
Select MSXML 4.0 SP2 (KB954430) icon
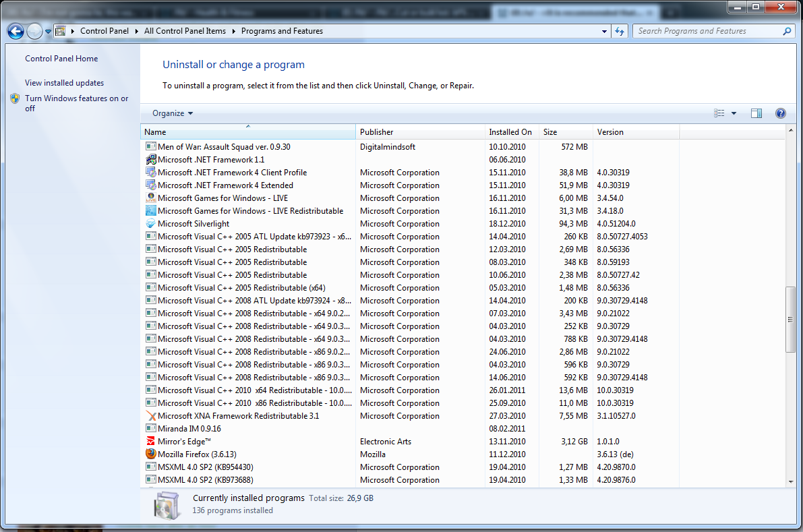[x=150, y=467]
